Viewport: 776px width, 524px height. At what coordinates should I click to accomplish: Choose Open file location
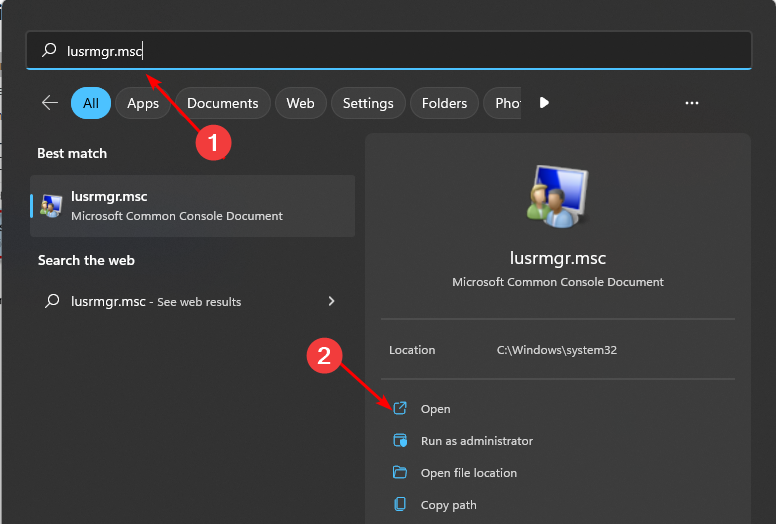[x=469, y=473]
